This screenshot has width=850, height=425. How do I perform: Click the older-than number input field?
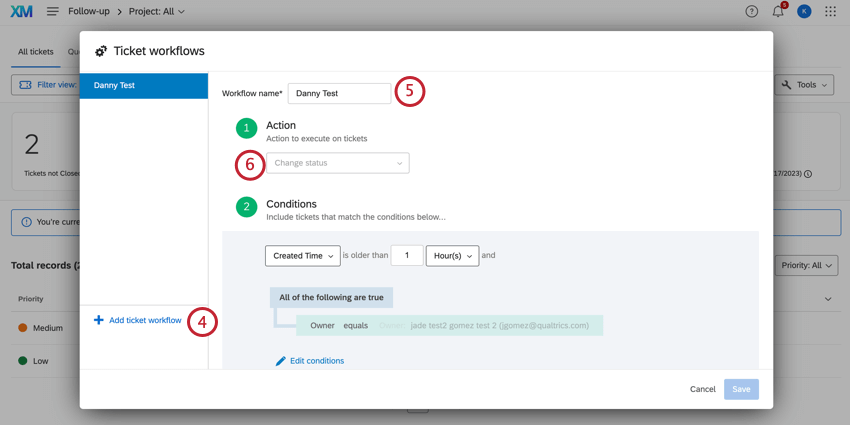click(407, 256)
